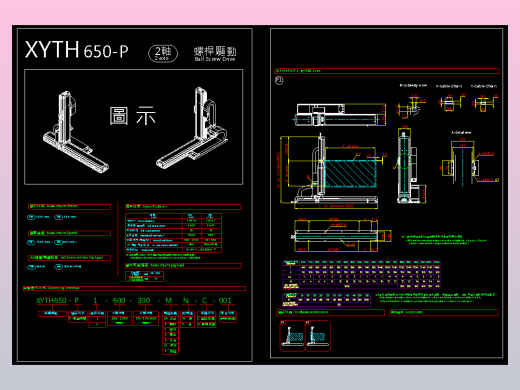Click the P letter in ordering code
Viewport: 520px width, 390px height.
(76, 300)
